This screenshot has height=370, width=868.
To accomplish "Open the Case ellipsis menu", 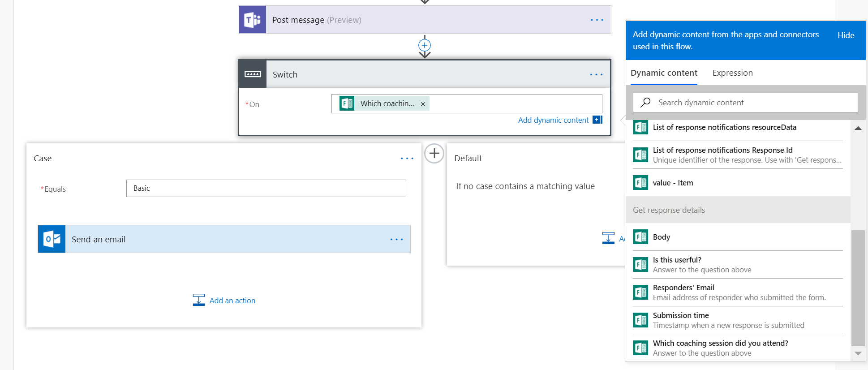I will click(407, 159).
